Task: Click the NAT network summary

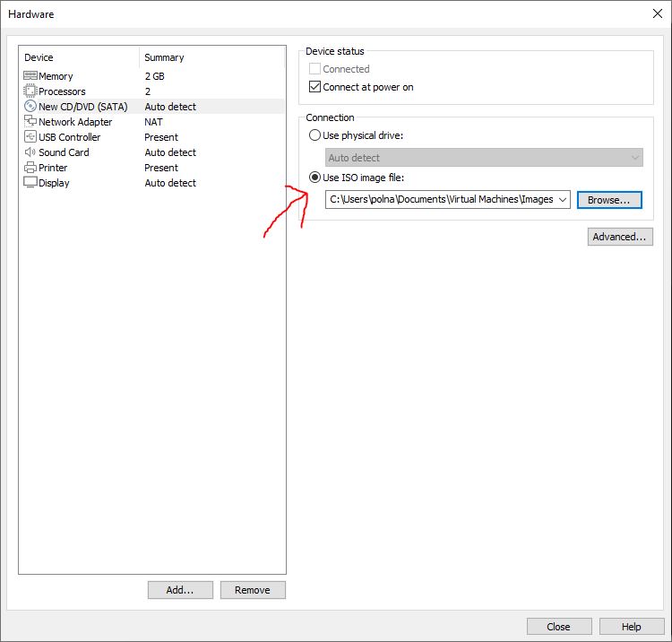Action: 153,122
